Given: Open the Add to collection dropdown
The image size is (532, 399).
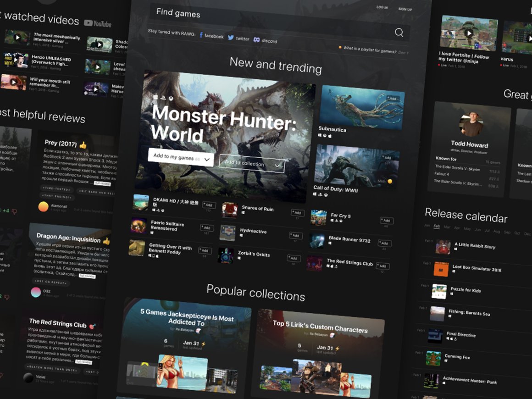Looking at the screenshot, I should tap(277, 166).
